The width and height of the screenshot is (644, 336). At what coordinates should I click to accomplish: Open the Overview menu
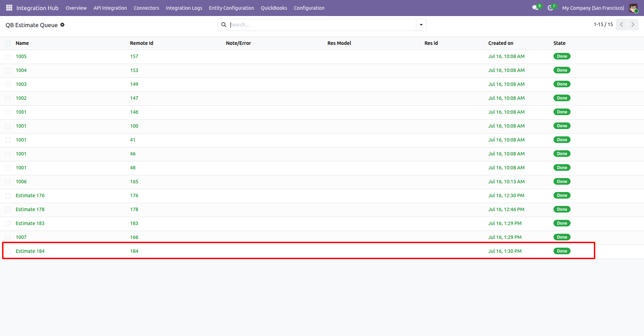coord(76,8)
